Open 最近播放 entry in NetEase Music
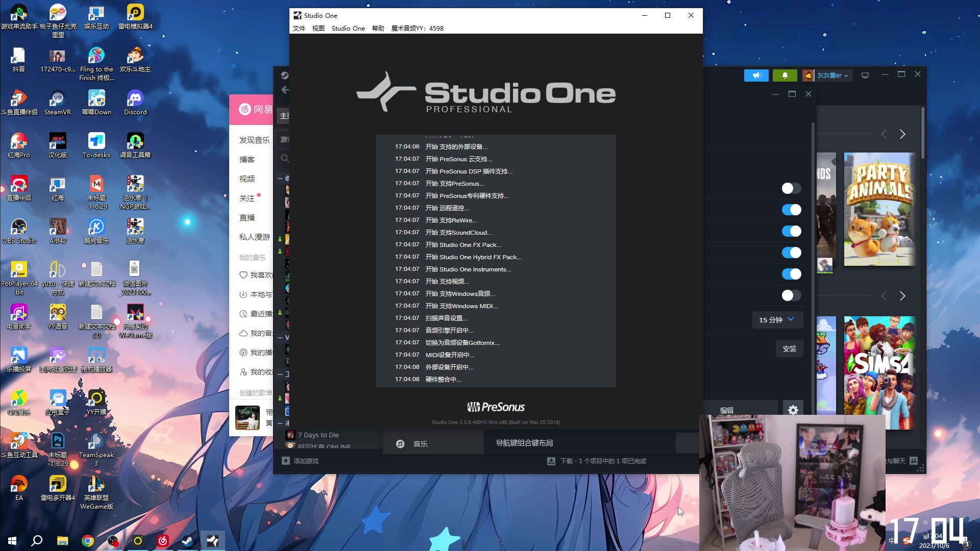The height and width of the screenshot is (551, 980). tap(256, 314)
